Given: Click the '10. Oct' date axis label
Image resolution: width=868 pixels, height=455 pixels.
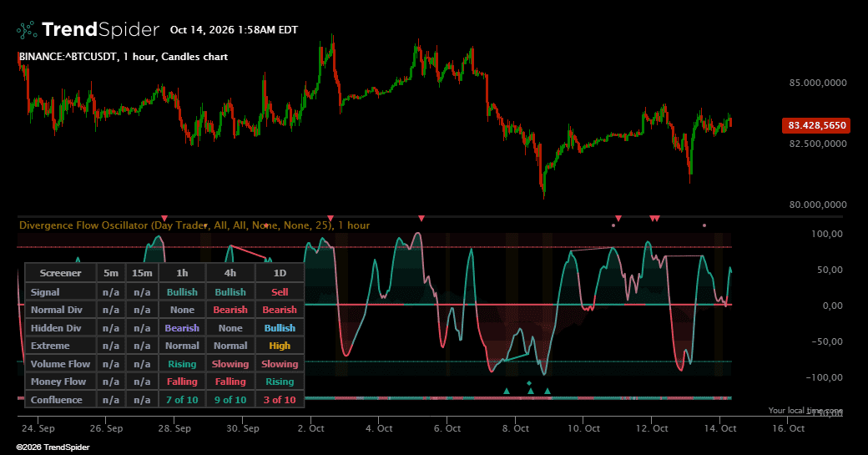Looking at the screenshot, I should tap(583, 428).
